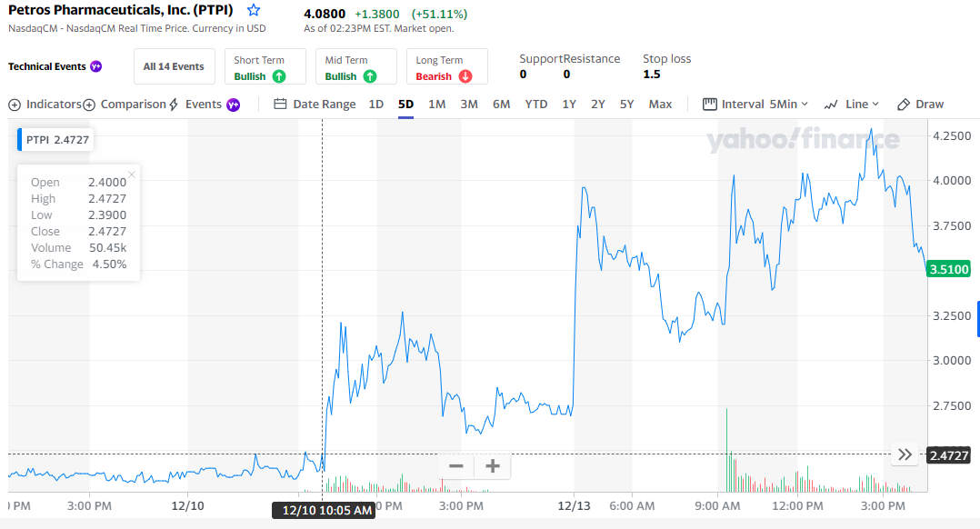Click the +1.3800 price change
980x529 pixels.
[377, 14]
